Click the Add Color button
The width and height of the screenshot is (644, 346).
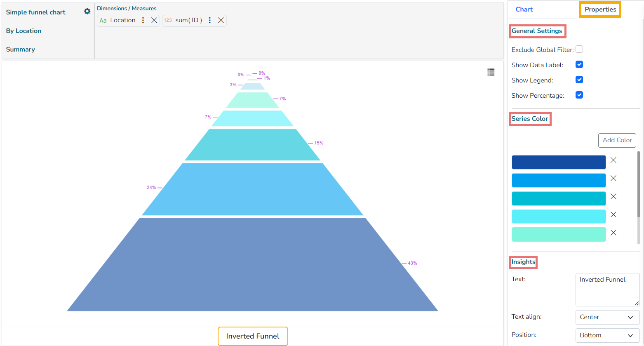point(617,140)
